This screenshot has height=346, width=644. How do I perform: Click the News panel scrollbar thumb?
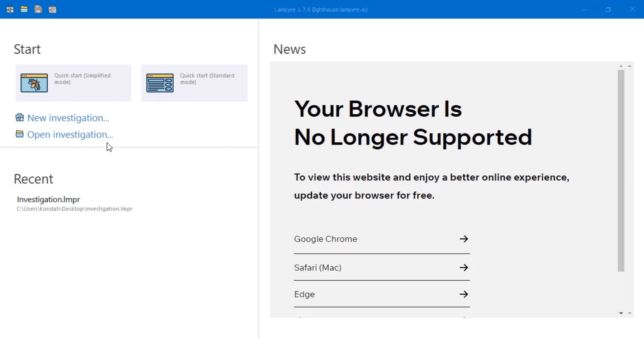click(621, 170)
